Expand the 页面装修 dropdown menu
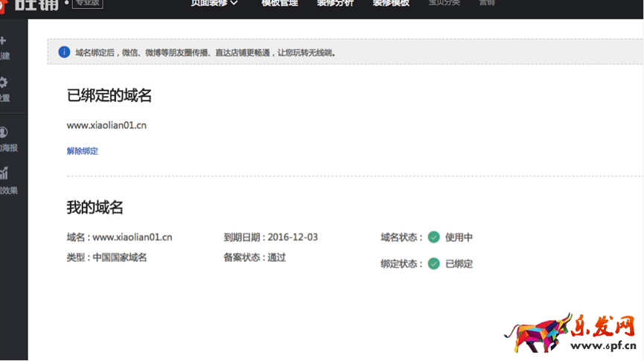The width and height of the screenshot is (644, 361). (x=215, y=3)
